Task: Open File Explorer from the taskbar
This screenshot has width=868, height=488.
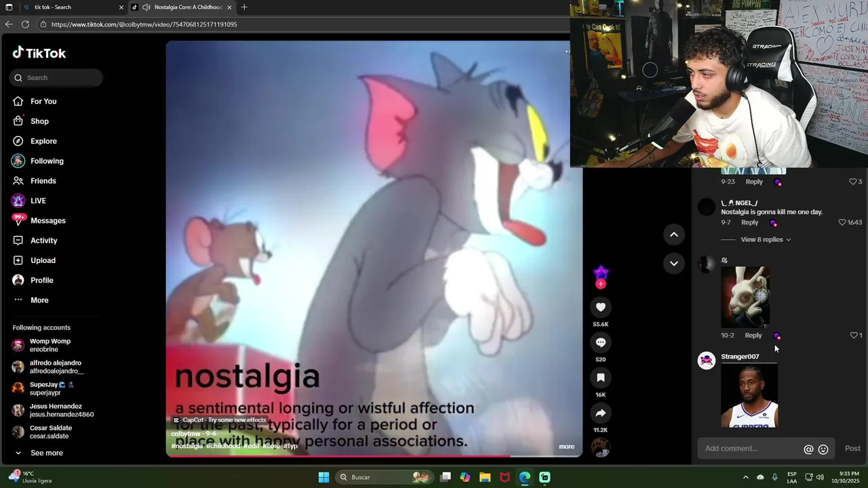Action: (485, 477)
